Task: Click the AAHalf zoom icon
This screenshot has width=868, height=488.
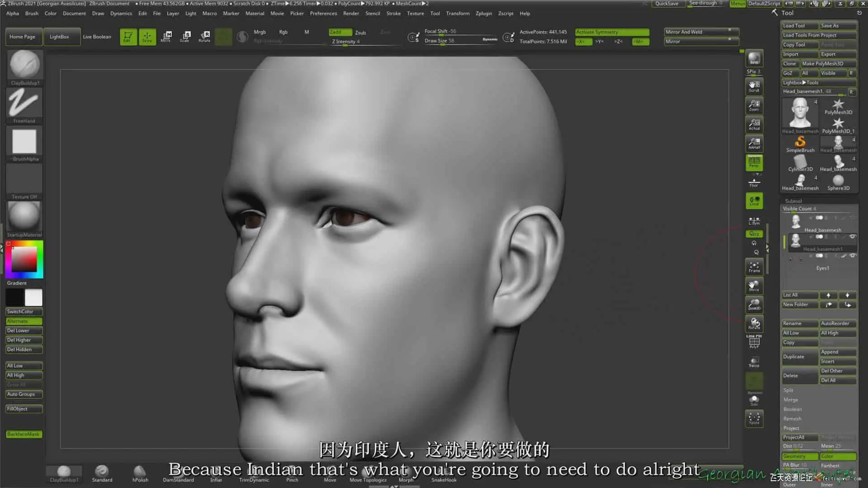Action: tap(754, 143)
